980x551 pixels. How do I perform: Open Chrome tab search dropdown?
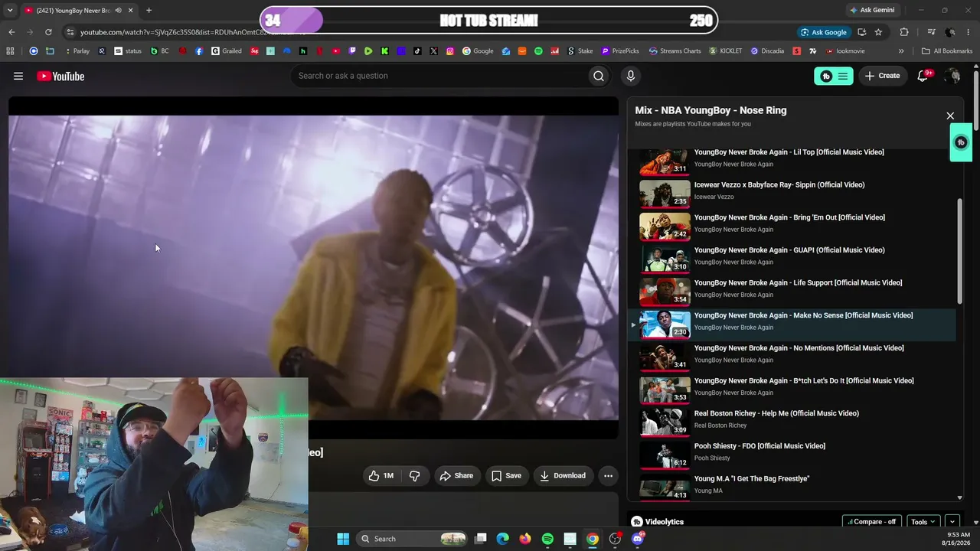(10, 11)
